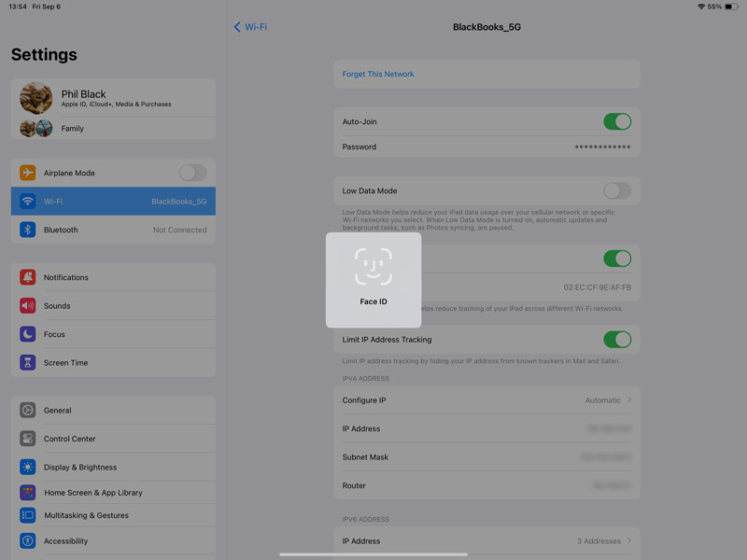
Task: Tap the Control Center icon
Action: tap(28, 439)
